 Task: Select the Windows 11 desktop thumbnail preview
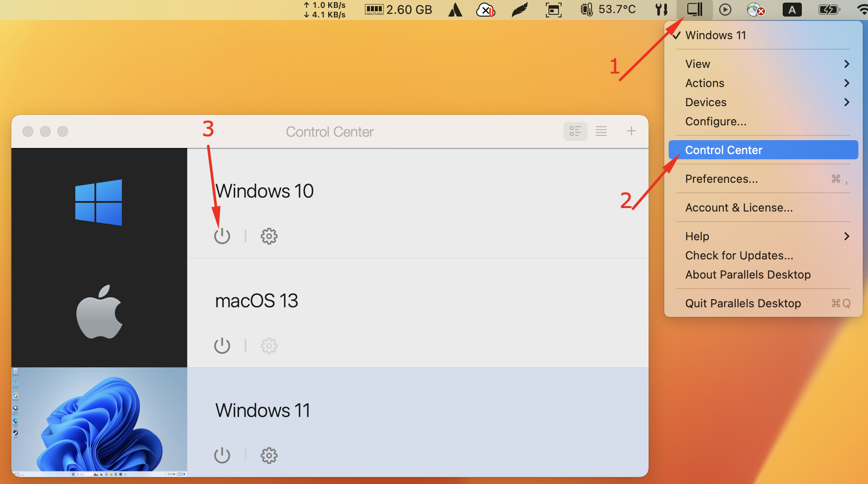click(x=99, y=422)
